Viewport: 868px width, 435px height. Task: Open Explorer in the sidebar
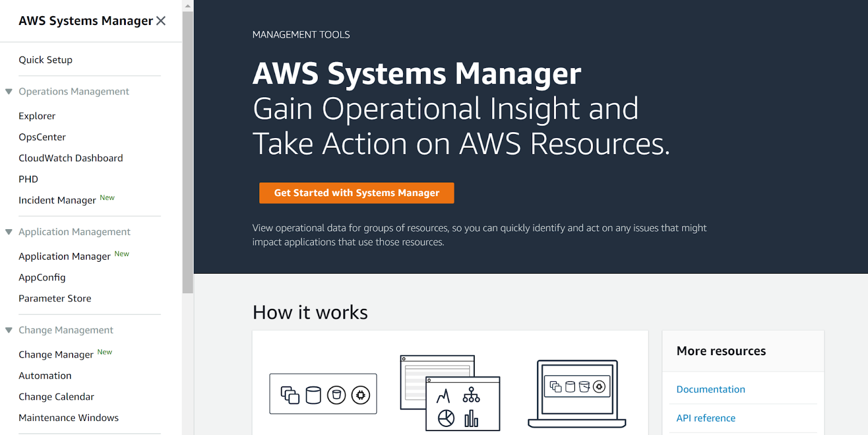37,116
